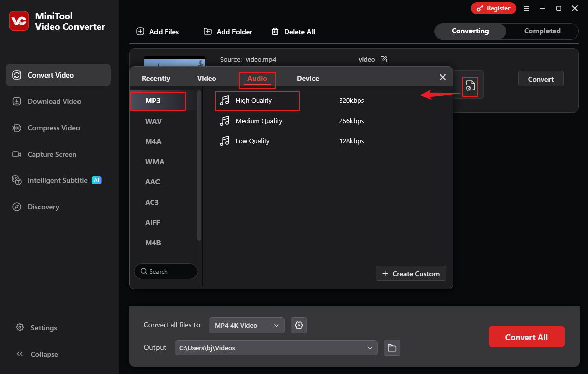Open the Download Video section
Screen dimensions: 588x374
54,101
